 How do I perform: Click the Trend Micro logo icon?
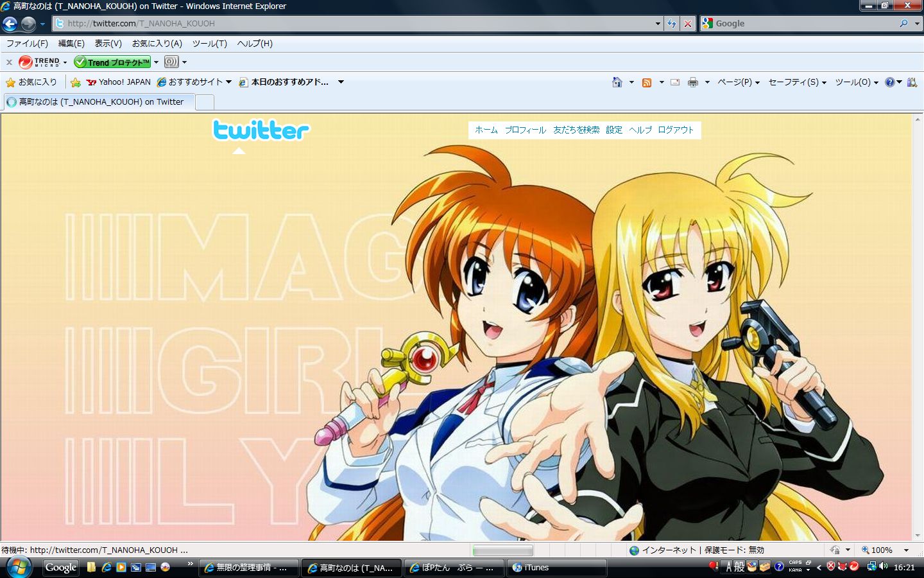(x=39, y=62)
